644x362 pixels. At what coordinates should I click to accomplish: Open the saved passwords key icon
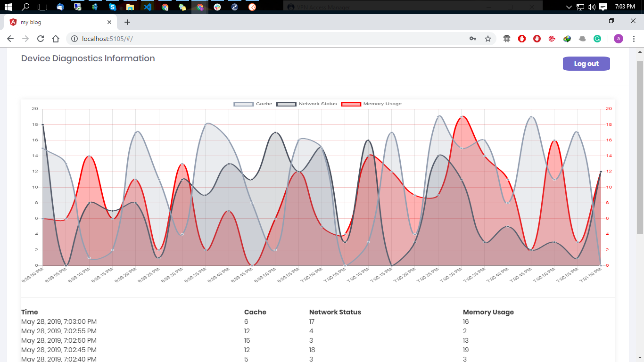[x=473, y=39]
